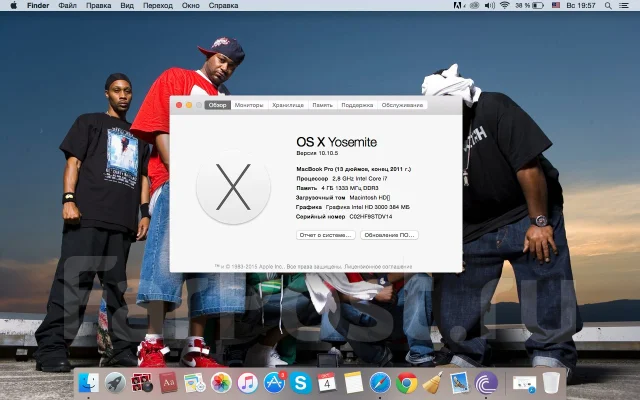Open the Photos app in dock
This screenshot has height=400, width=640.
(x=221, y=383)
